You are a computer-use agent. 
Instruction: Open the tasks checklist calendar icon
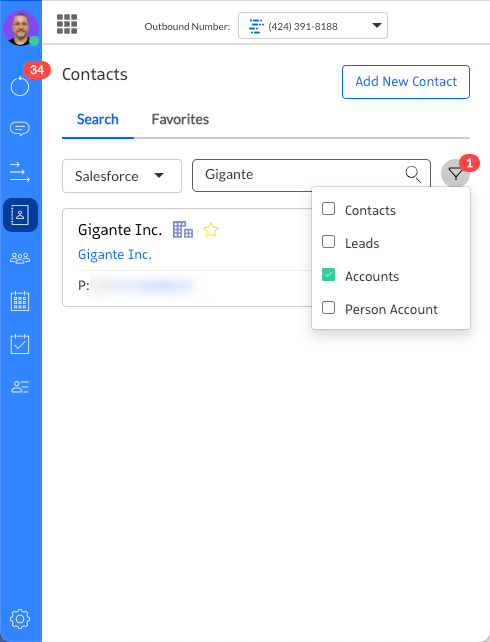(20, 344)
